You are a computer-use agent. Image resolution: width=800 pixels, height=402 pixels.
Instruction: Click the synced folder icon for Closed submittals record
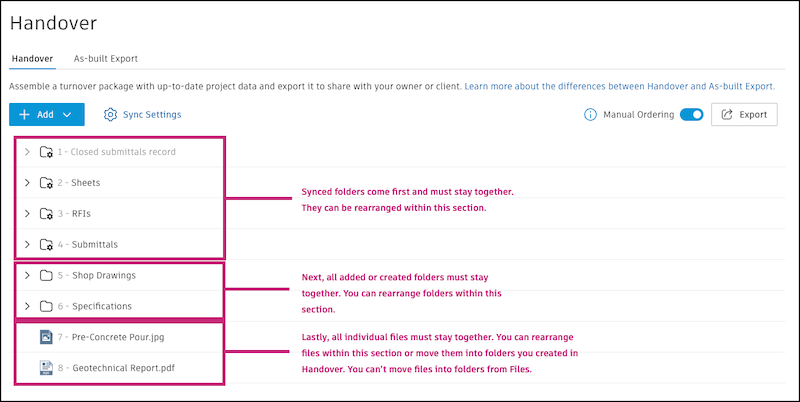tap(46, 152)
